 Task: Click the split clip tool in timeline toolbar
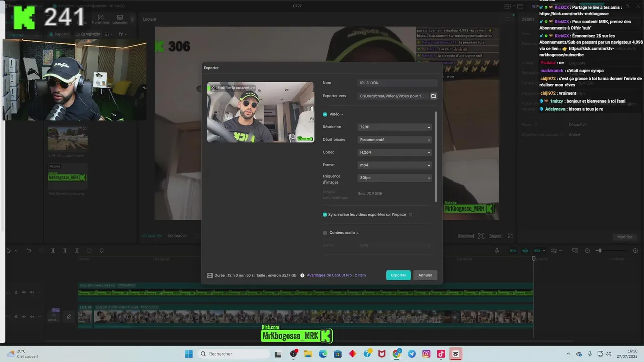coord(53,251)
